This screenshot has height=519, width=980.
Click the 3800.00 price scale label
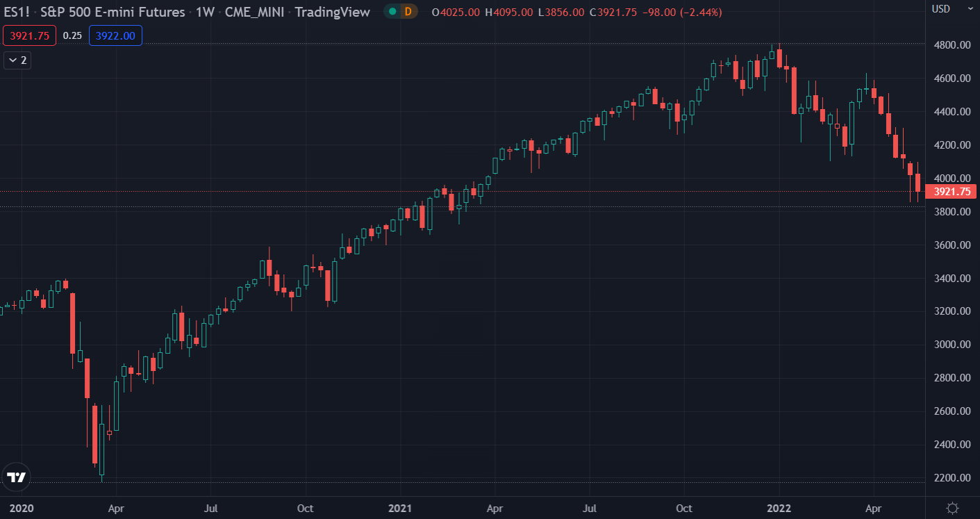point(952,211)
